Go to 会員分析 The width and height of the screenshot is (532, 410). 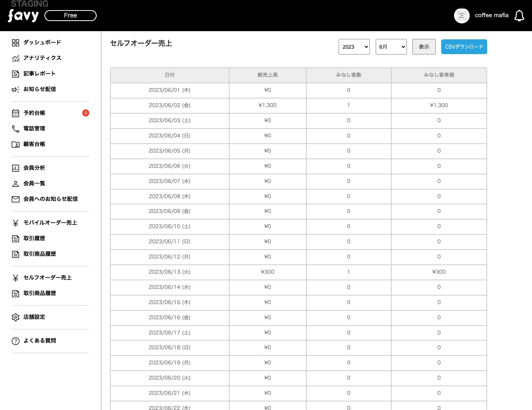34,168
